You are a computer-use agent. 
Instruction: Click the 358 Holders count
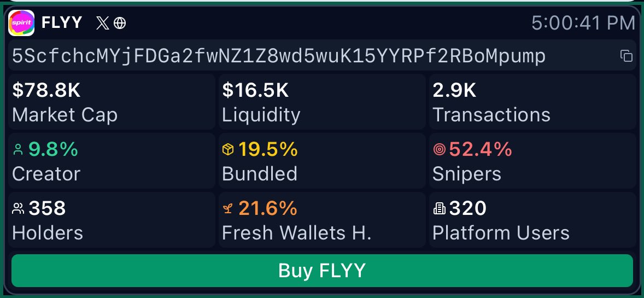[x=47, y=208]
